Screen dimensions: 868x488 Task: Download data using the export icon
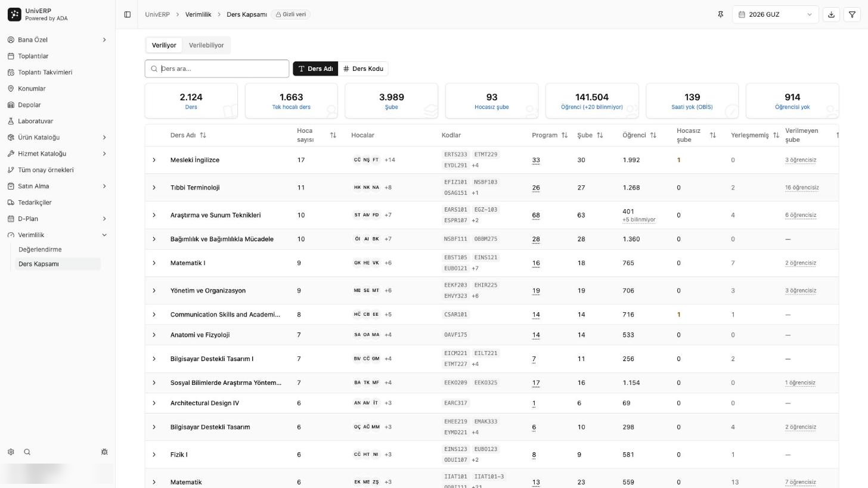click(831, 14)
